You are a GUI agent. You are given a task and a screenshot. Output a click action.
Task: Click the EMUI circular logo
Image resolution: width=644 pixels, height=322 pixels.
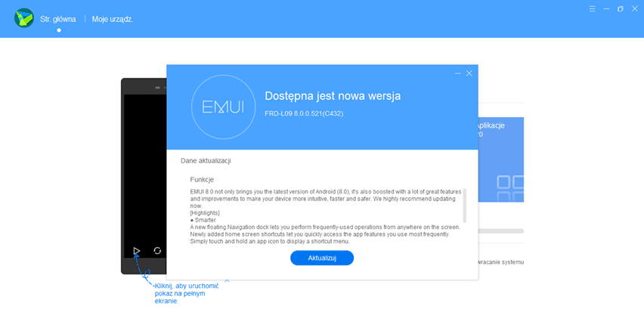(224, 107)
